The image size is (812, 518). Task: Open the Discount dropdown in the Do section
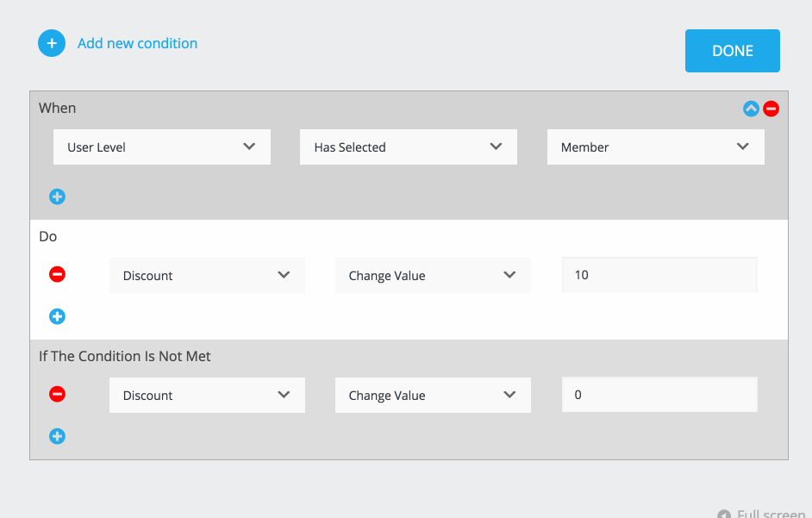click(207, 276)
